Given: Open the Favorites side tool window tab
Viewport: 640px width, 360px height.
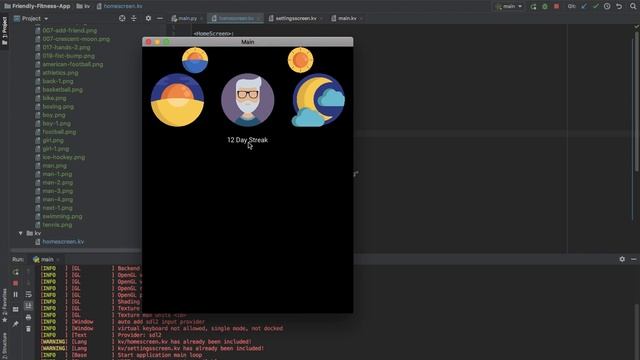Looking at the screenshot, I should click(x=4, y=305).
